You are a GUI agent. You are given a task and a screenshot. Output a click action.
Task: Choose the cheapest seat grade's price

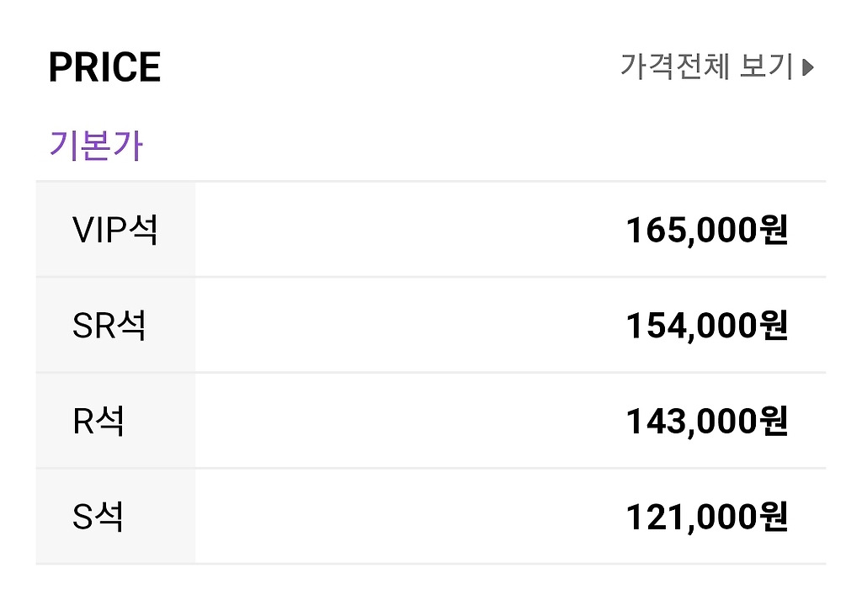(x=706, y=518)
